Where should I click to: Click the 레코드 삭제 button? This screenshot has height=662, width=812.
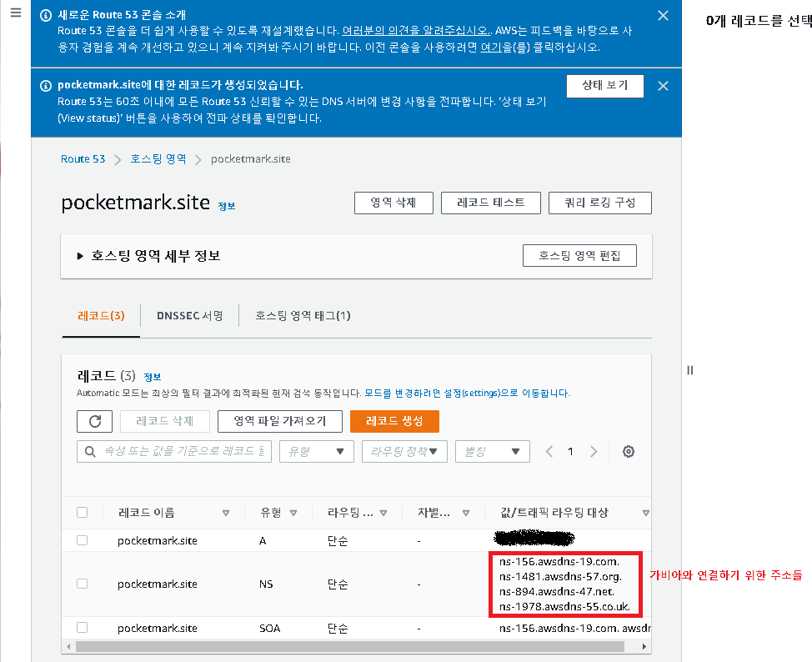point(165,421)
